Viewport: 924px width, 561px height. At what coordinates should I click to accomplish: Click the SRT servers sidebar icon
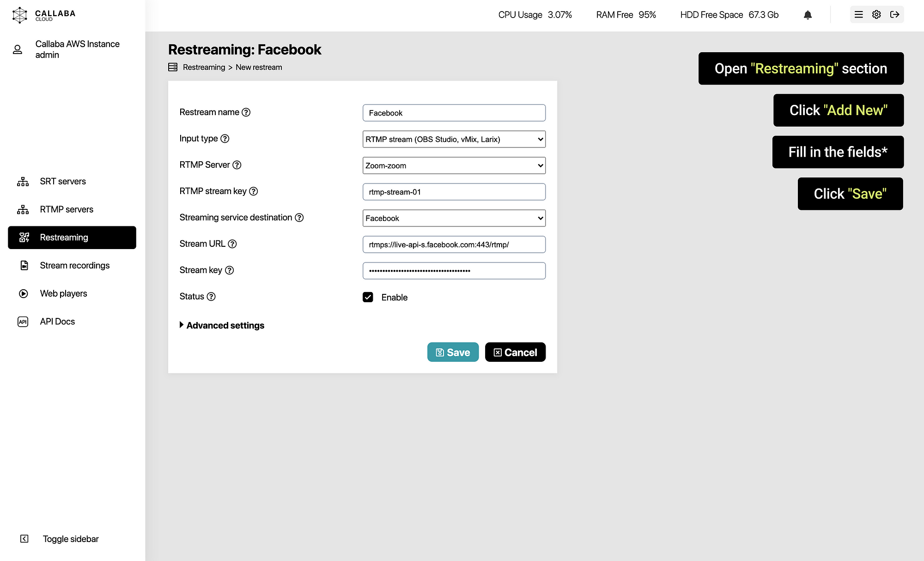pyautogui.click(x=24, y=182)
